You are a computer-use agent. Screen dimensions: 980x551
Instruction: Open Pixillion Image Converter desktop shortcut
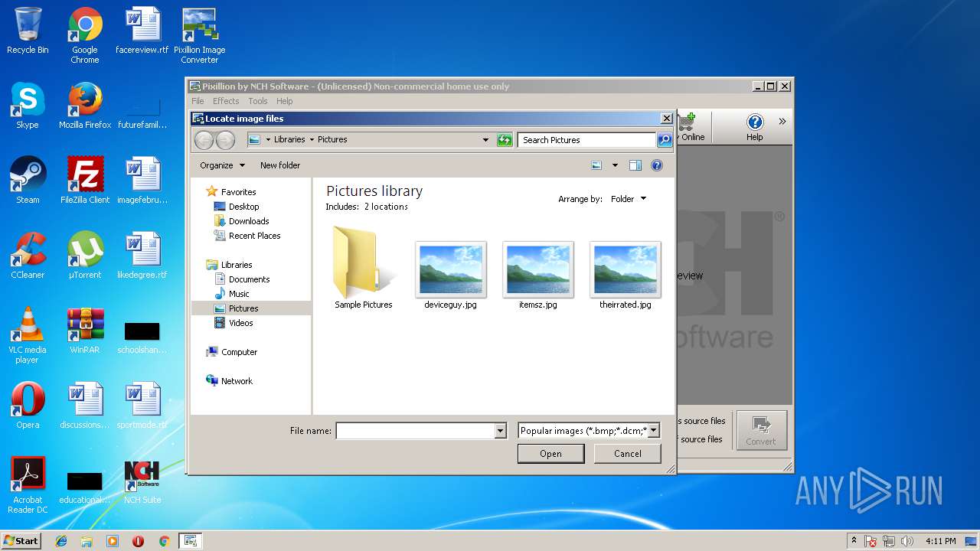tap(200, 35)
